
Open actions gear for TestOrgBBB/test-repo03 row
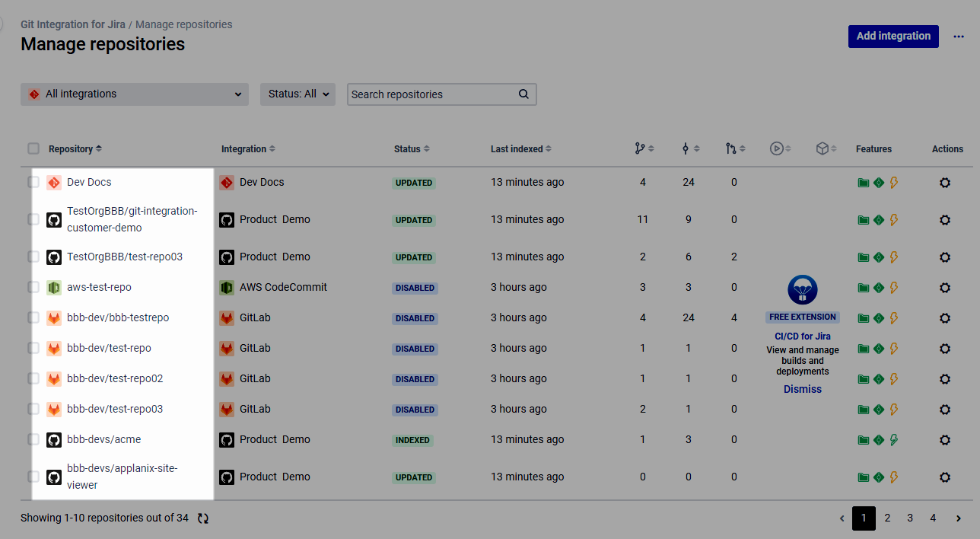[x=945, y=257]
